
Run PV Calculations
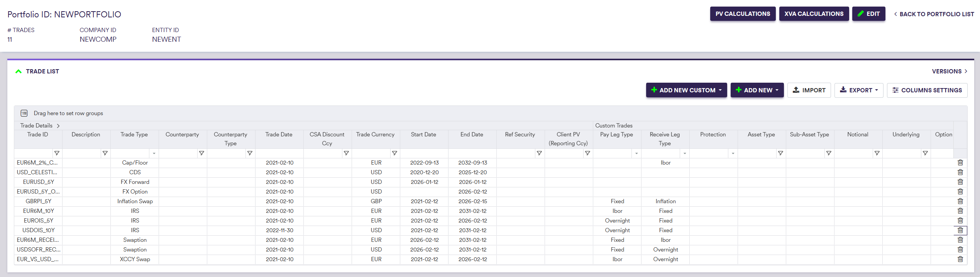(x=742, y=14)
